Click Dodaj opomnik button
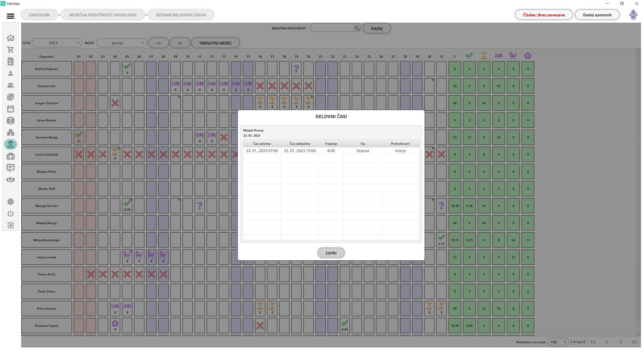The image size is (644, 352). (597, 15)
